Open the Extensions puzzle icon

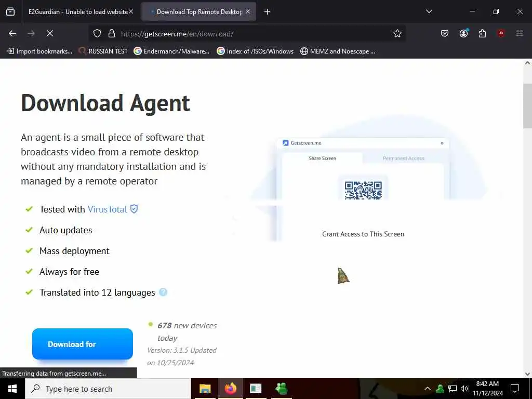point(482,33)
